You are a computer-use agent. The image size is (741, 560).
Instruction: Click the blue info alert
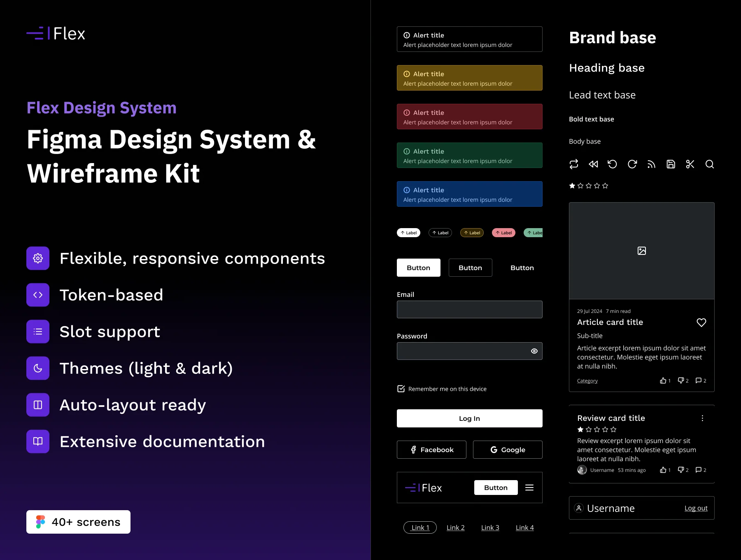click(470, 194)
